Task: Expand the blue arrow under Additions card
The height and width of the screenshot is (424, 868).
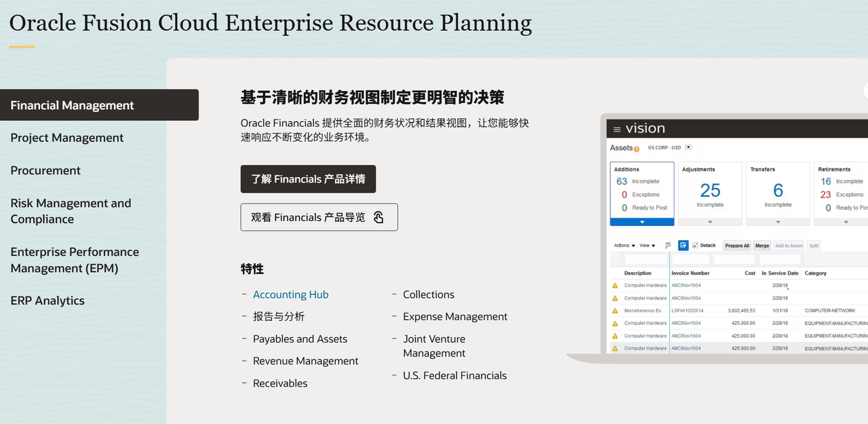Action: (642, 222)
